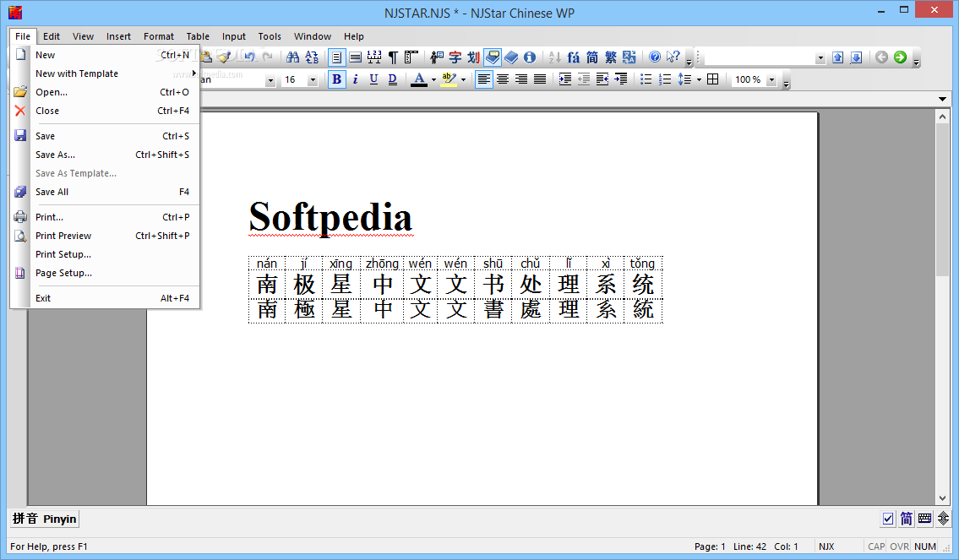The image size is (959, 560).
Task: Center align text
Action: tap(503, 79)
